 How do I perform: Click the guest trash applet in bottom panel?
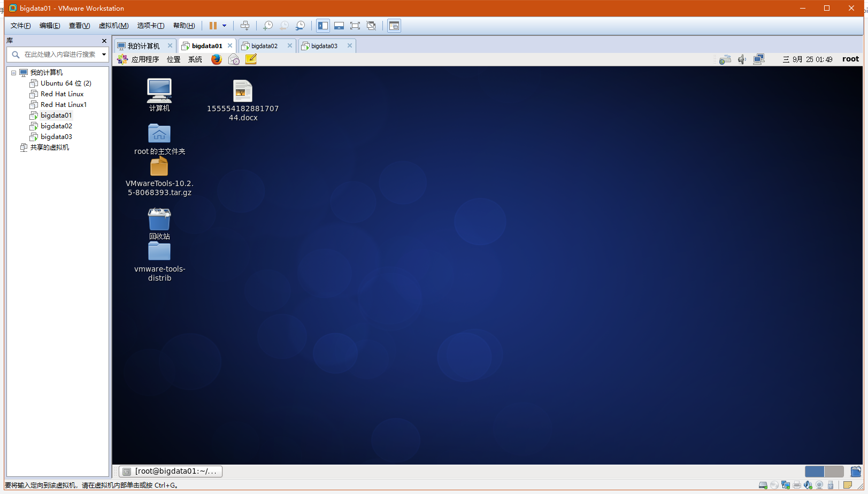(x=856, y=471)
